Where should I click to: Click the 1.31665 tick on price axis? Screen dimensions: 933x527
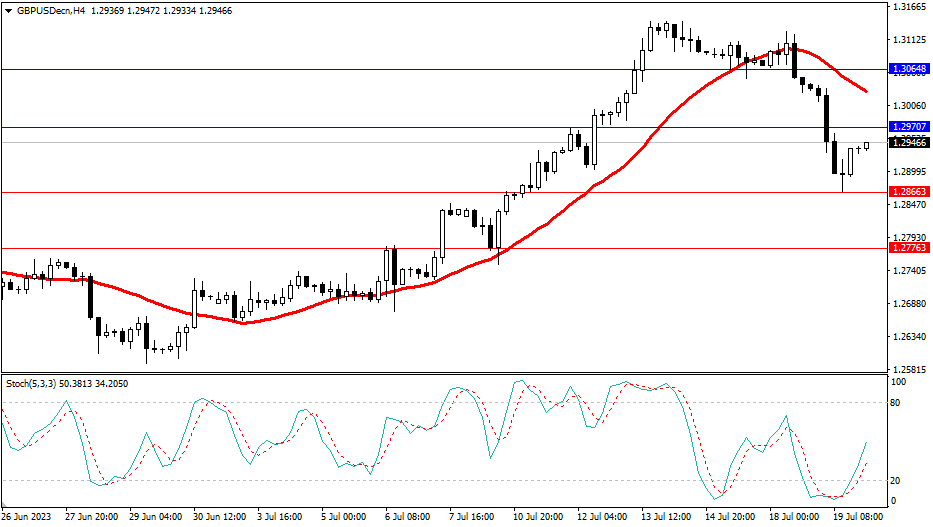908,7
